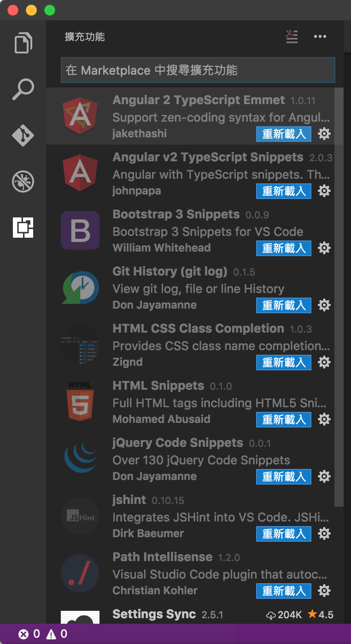Viewport: 351px width, 644px height.
Task: Click publisher name Dirk Baeumer
Action: coord(148,533)
